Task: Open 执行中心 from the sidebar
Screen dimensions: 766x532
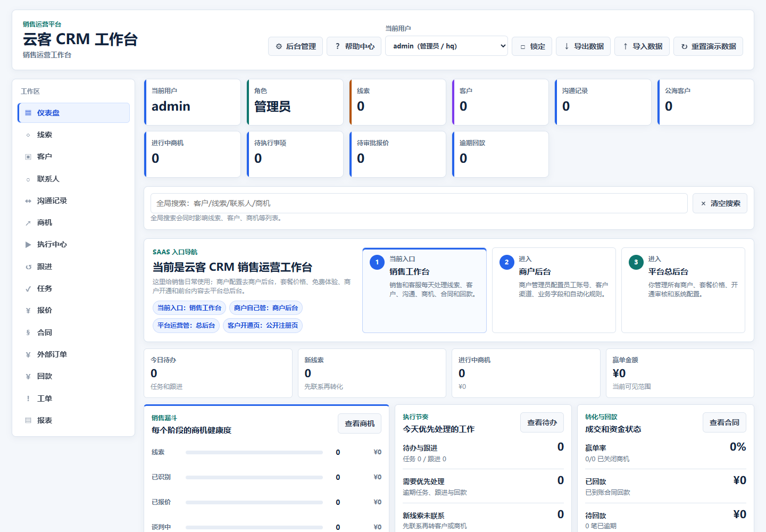Action: click(73, 245)
